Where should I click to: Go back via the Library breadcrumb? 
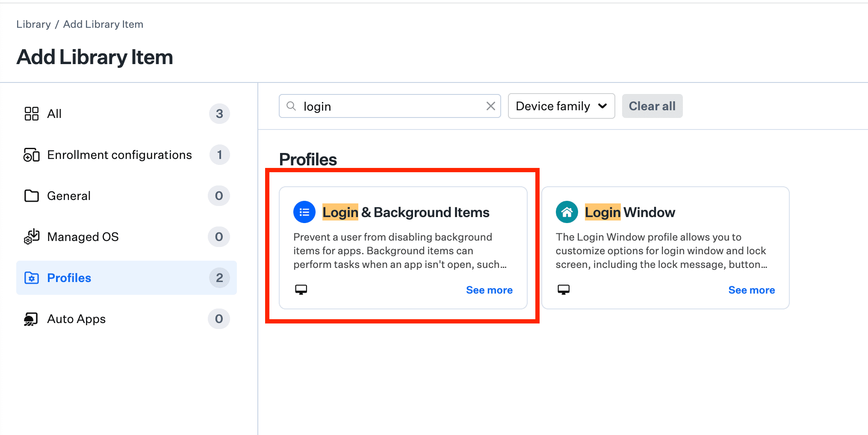[x=33, y=24]
